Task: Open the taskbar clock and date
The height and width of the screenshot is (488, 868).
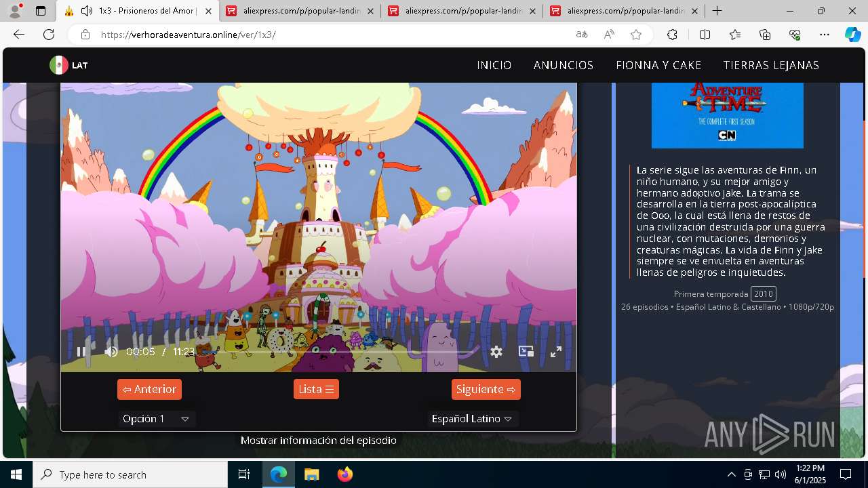Action: 810,474
